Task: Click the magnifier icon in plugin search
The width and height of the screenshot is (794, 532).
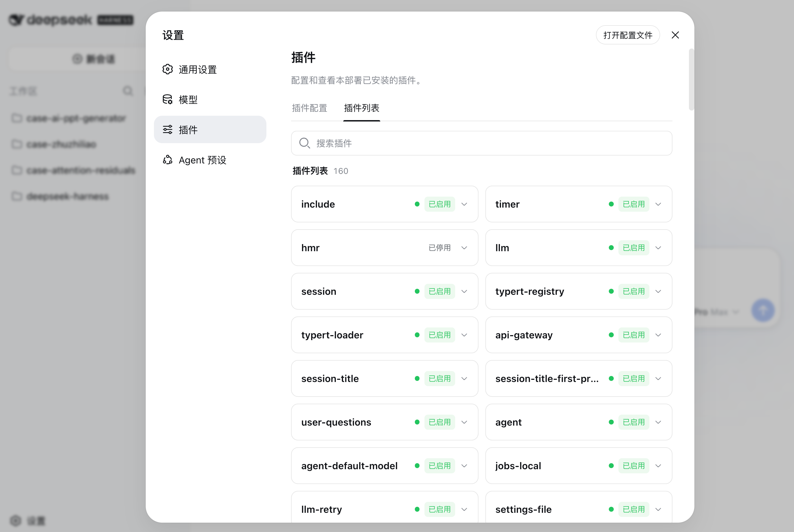Action: 305,143
